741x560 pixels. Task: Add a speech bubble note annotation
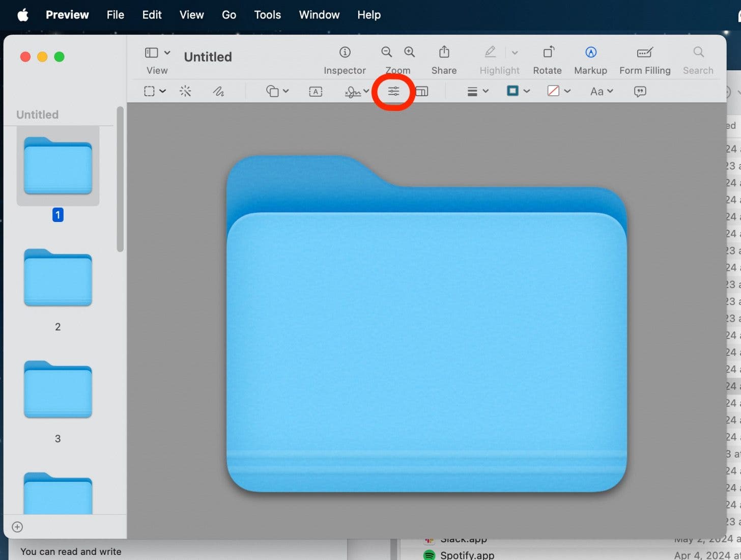tap(640, 92)
